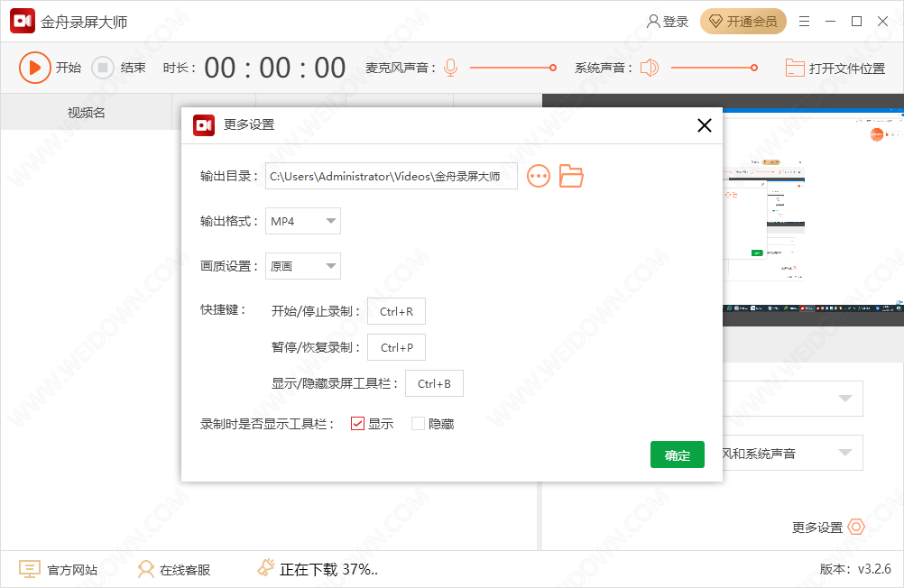The width and height of the screenshot is (904, 588).
Task: Click the 开始 label next to play
Action: tap(69, 68)
